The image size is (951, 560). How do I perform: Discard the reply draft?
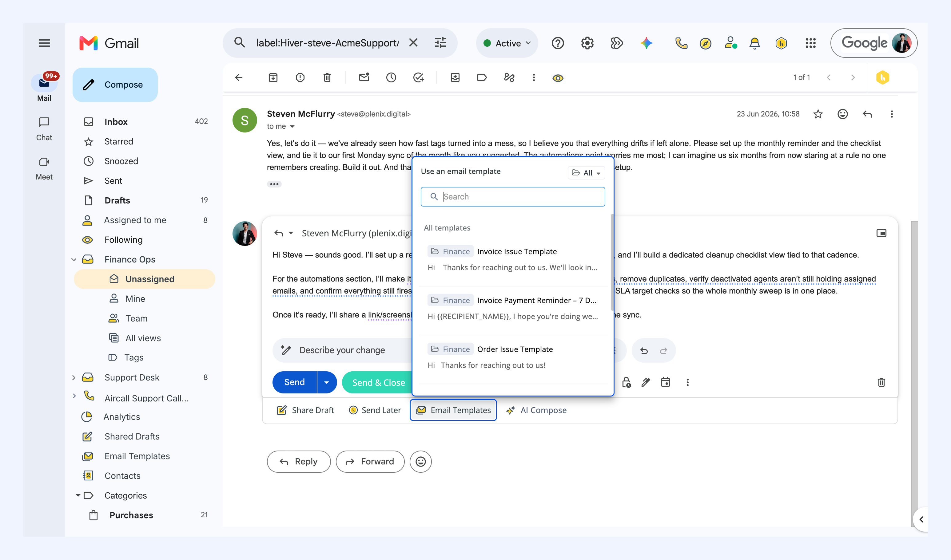pyautogui.click(x=881, y=382)
